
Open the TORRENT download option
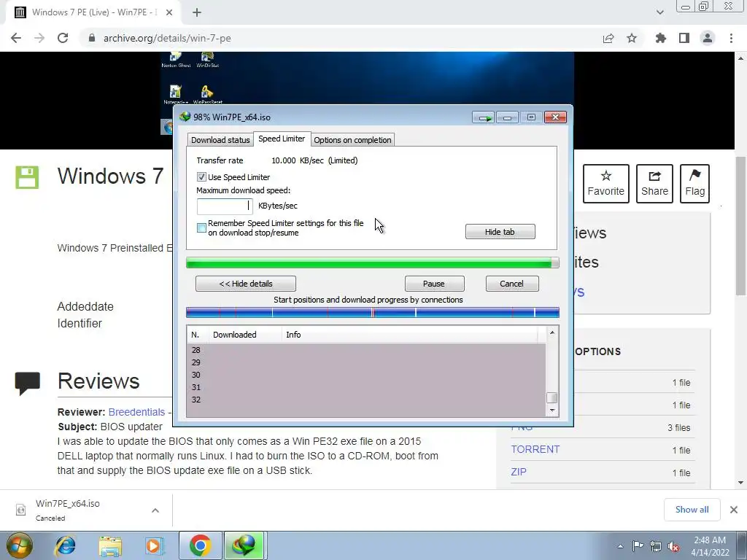535,449
